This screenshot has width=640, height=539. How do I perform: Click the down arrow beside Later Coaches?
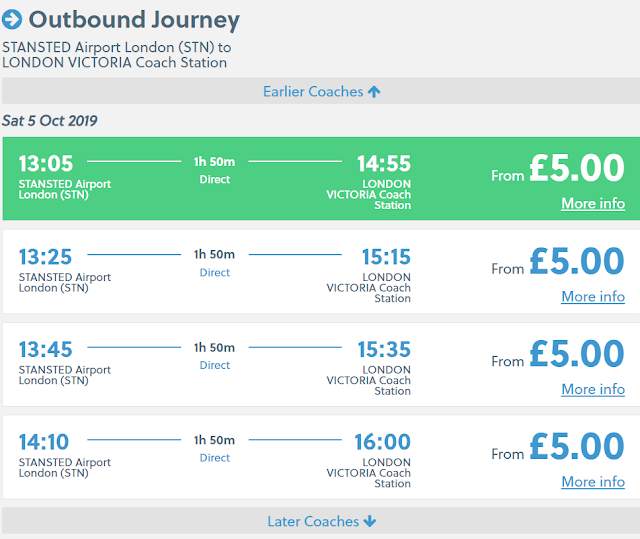(x=370, y=522)
